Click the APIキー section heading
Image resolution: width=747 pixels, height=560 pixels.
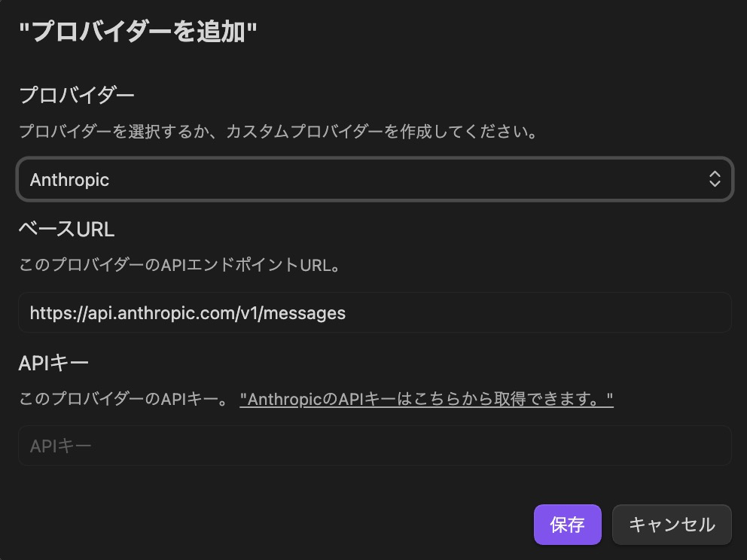click(53, 362)
